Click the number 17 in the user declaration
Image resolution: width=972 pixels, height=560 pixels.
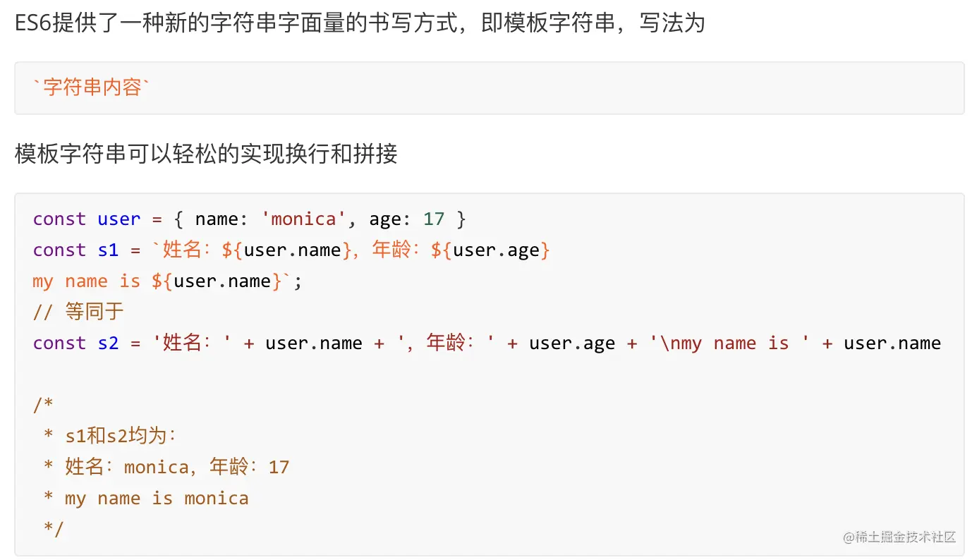click(434, 219)
